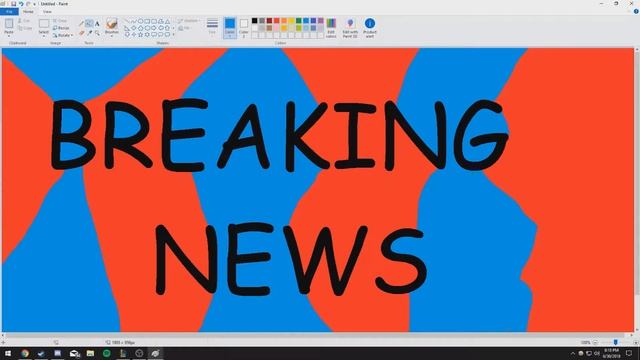Image resolution: width=640 pixels, height=360 pixels.
Task: Undo the last action from the title bar
Action: click(x=21, y=4)
